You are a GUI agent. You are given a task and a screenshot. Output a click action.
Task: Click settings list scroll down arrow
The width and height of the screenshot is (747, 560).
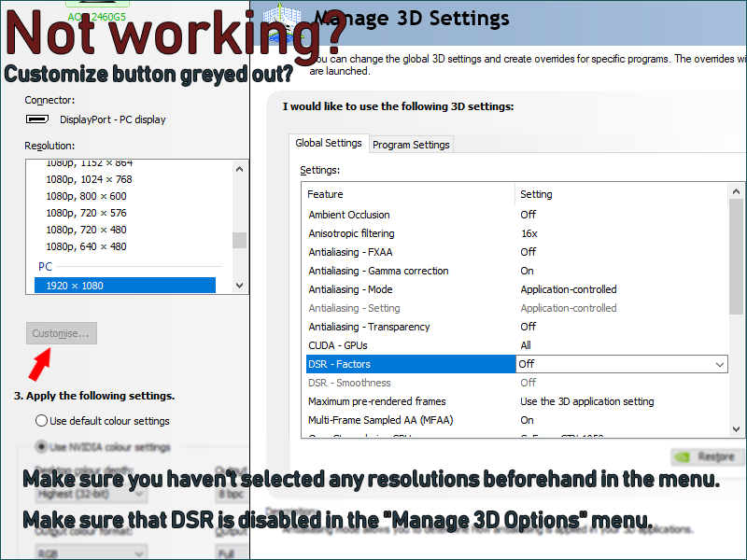(736, 429)
